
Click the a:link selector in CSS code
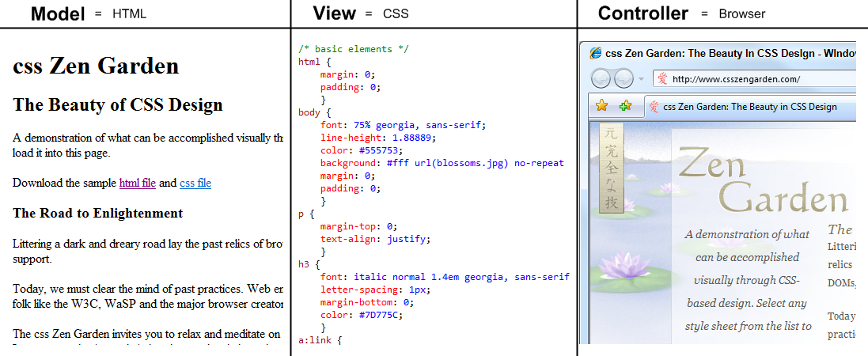(320, 340)
